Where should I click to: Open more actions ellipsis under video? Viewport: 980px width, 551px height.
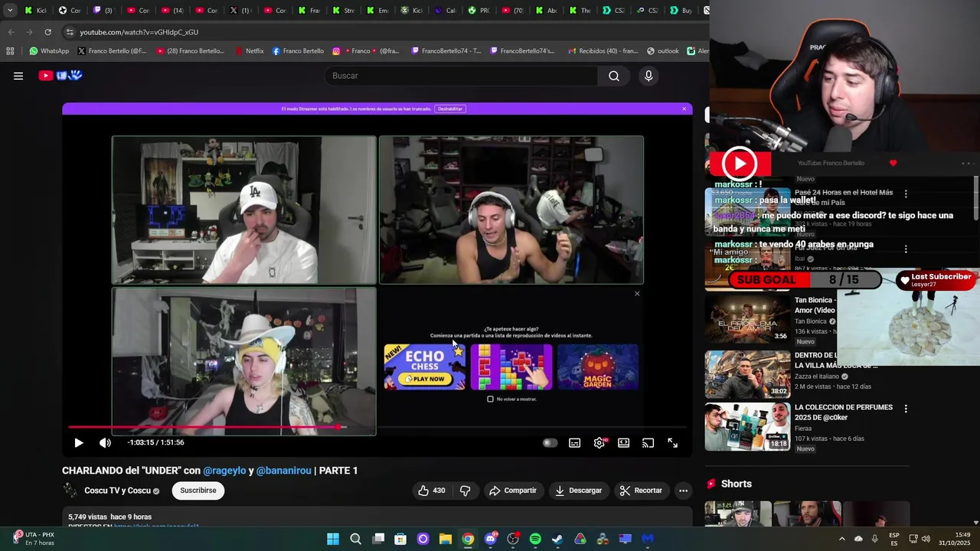(683, 491)
